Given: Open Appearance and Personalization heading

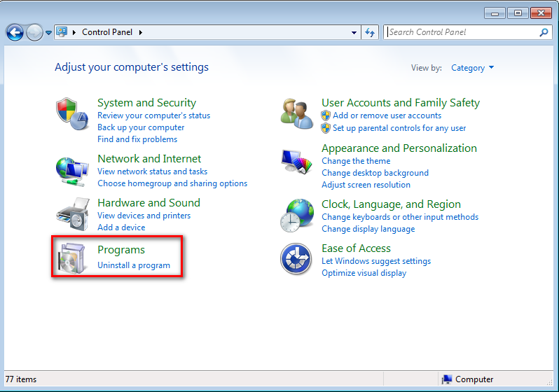Looking at the screenshot, I should click(399, 148).
